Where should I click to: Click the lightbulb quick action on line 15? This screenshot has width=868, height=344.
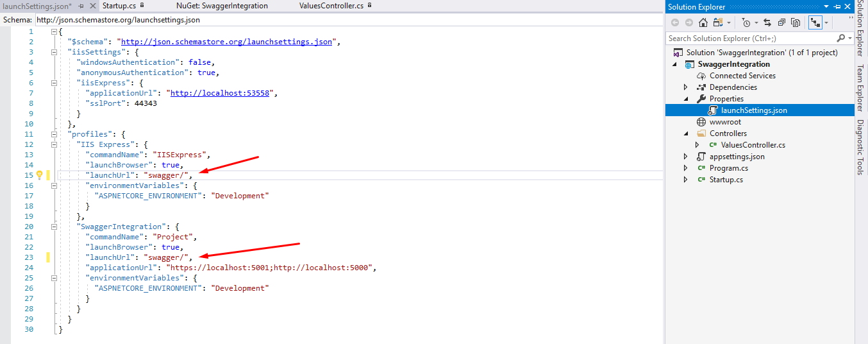pos(38,175)
